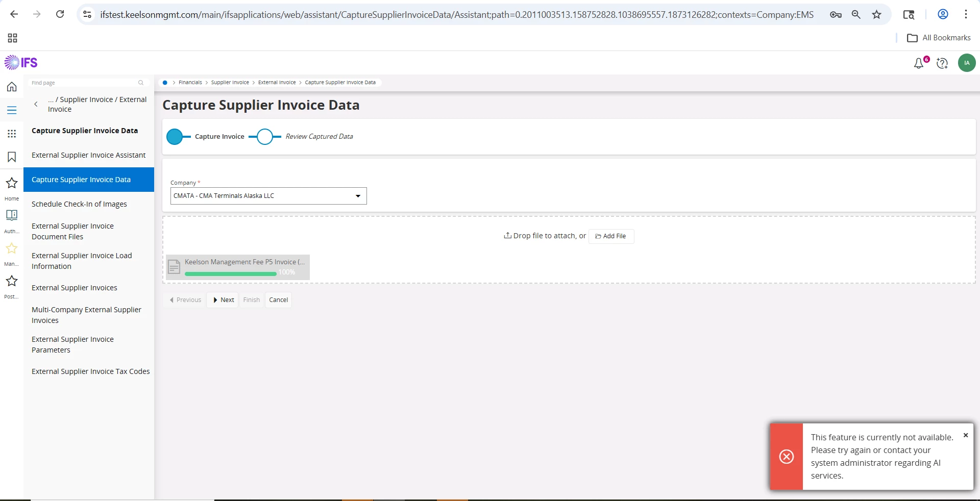
Task: Click the Previous button
Action: click(x=185, y=300)
